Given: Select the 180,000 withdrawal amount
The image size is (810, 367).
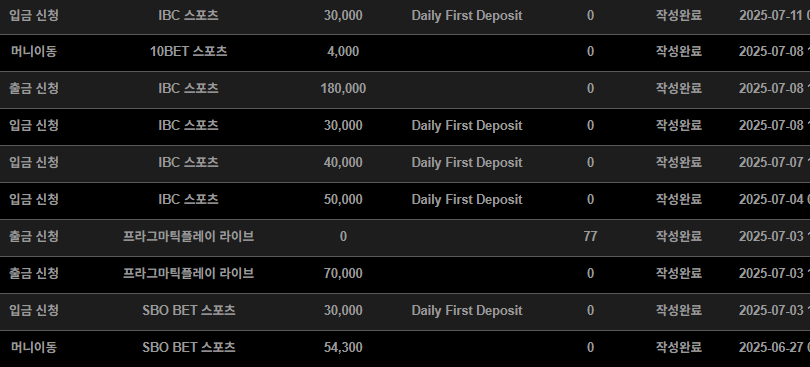Looking at the screenshot, I should coord(343,88).
